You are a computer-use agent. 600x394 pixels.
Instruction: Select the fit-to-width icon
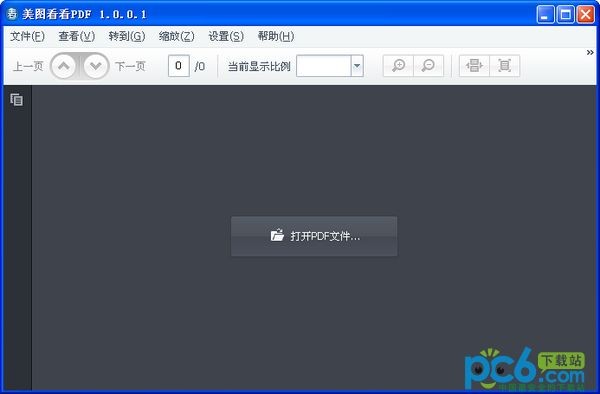point(474,66)
